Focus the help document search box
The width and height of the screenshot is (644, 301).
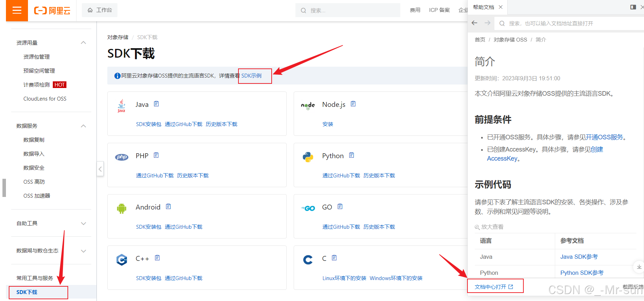point(570,23)
